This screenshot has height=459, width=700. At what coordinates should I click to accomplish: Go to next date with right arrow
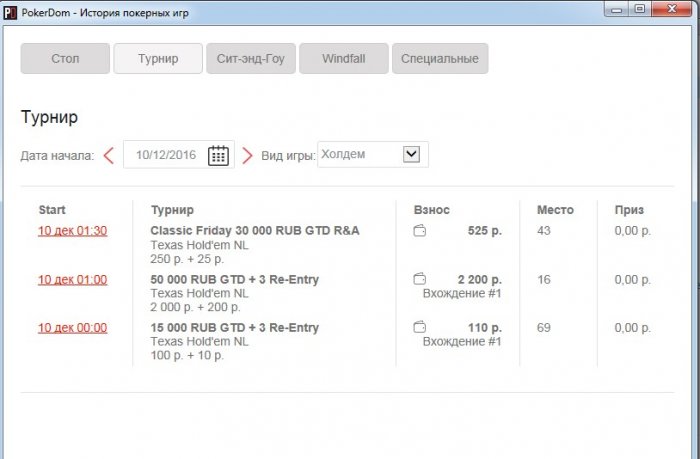(247, 156)
